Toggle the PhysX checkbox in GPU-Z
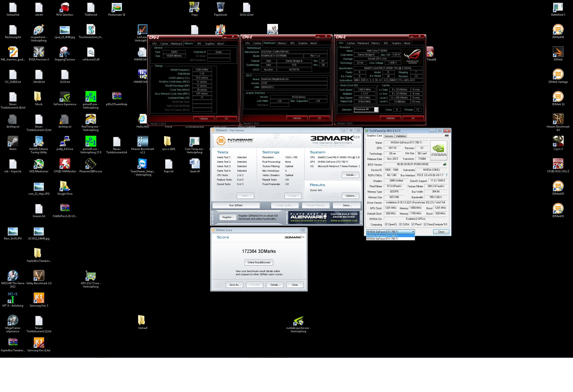The image size is (573, 392). click(413, 224)
